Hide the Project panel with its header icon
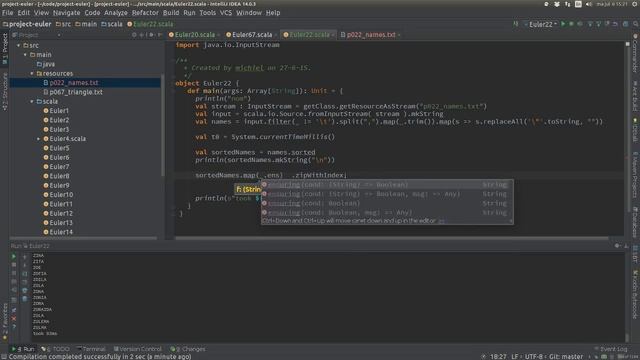 pos(160,35)
